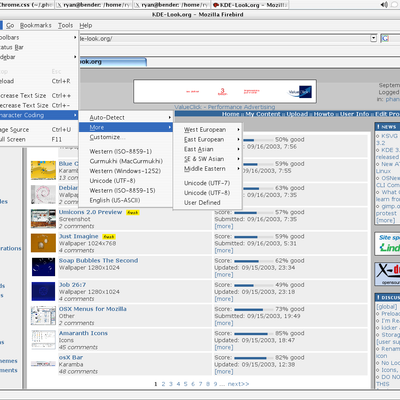
Task: Expand East European submenu
Action: (207, 139)
